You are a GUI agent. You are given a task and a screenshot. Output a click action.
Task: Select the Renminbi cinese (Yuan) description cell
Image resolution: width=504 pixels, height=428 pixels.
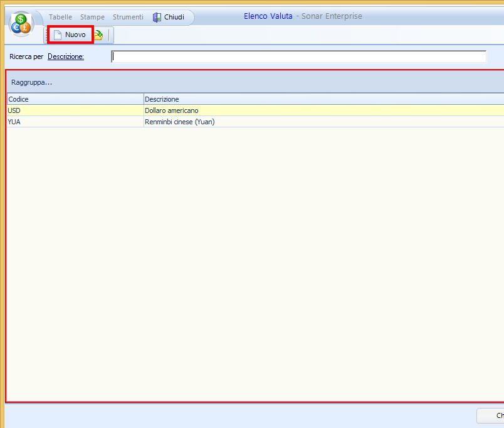coord(323,122)
